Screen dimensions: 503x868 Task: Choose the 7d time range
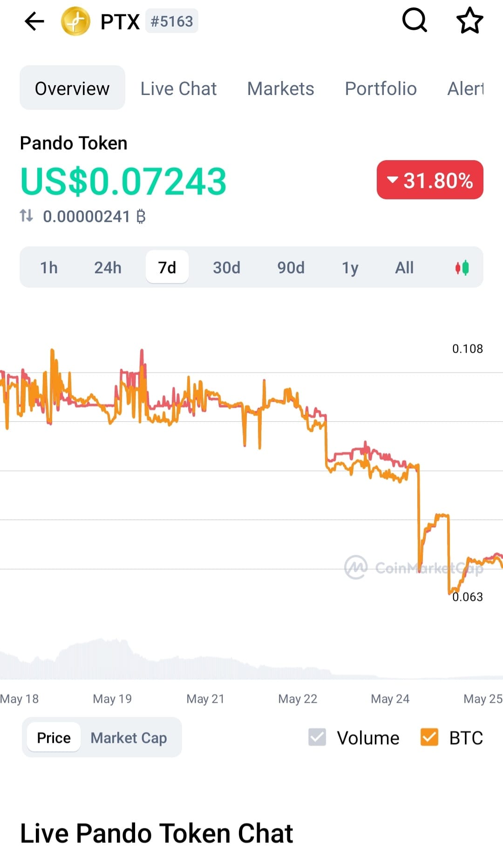pos(167,267)
